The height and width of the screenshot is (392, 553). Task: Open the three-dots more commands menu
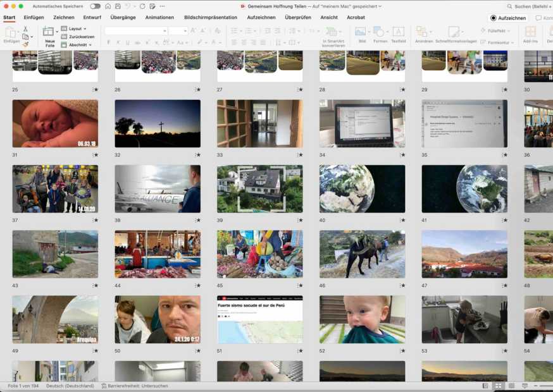162,6
